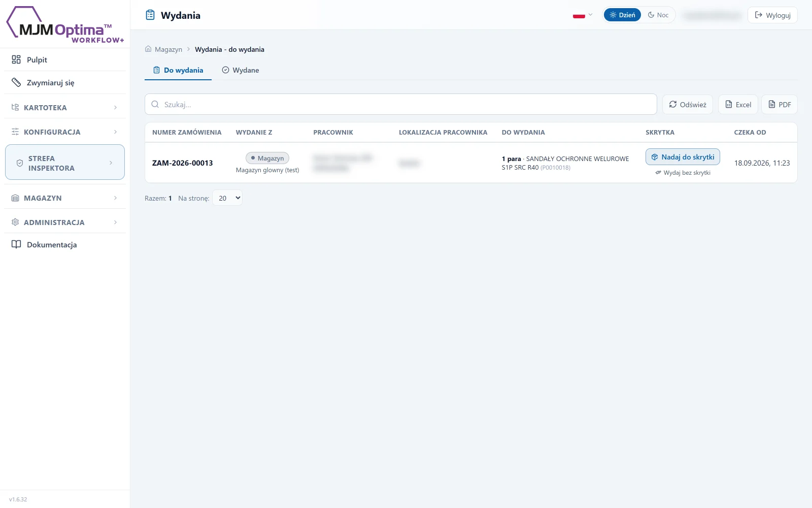The width and height of the screenshot is (812, 508).
Task: Click the Wydaj bez skrytki link
Action: 683,173
